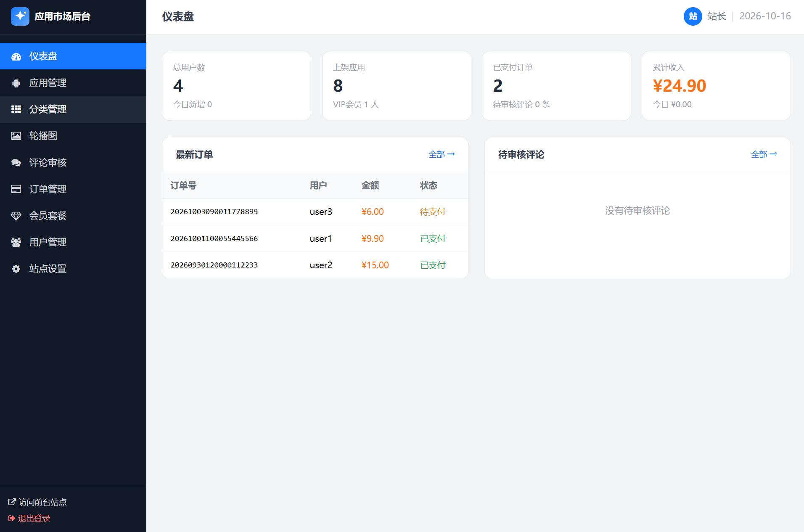Click the sparkle logo icon of 应用市场后台

[x=20, y=16]
